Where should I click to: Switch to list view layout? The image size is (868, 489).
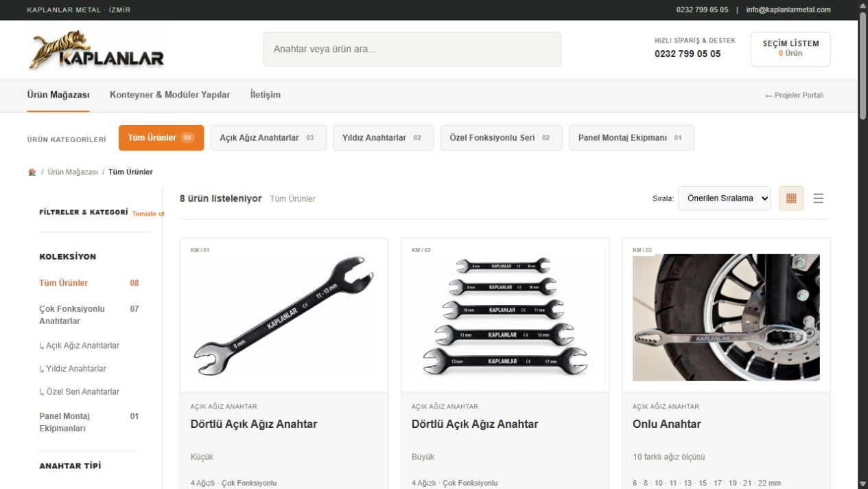click(819, 198)
